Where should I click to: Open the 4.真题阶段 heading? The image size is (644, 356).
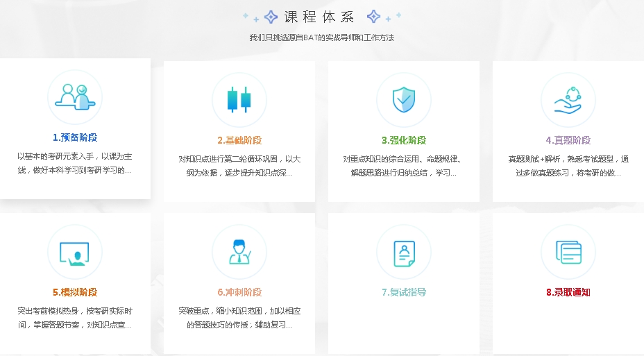pyautogui.click(x=568, y=140)
